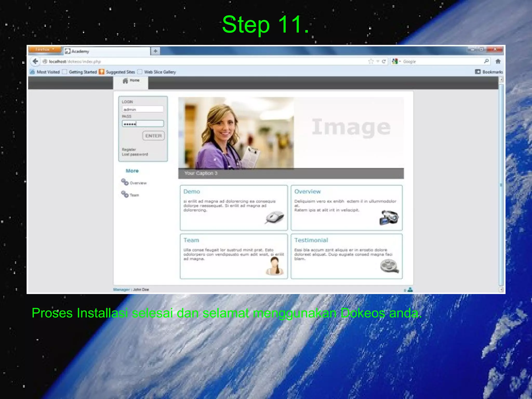Click the nurse slideshow image
This screenshot has width=532, height=399.
click(236, 133)
